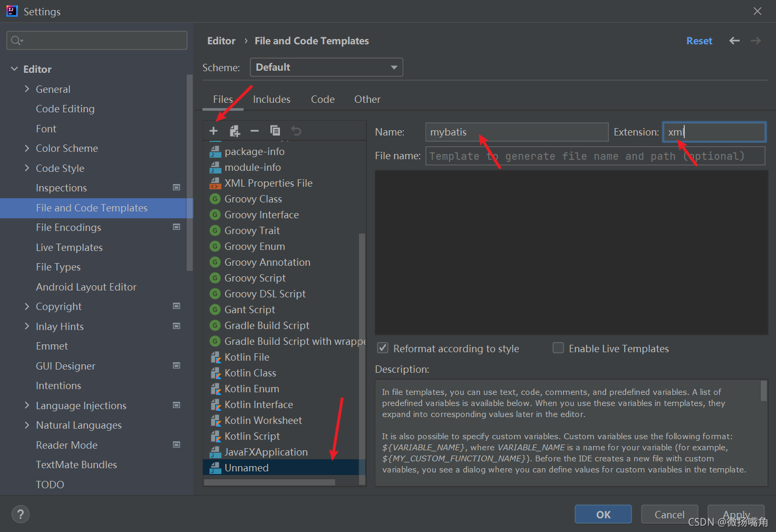The image size is (776, 532).
Task: Select Gradle Build Script icon
Action: 215,325
